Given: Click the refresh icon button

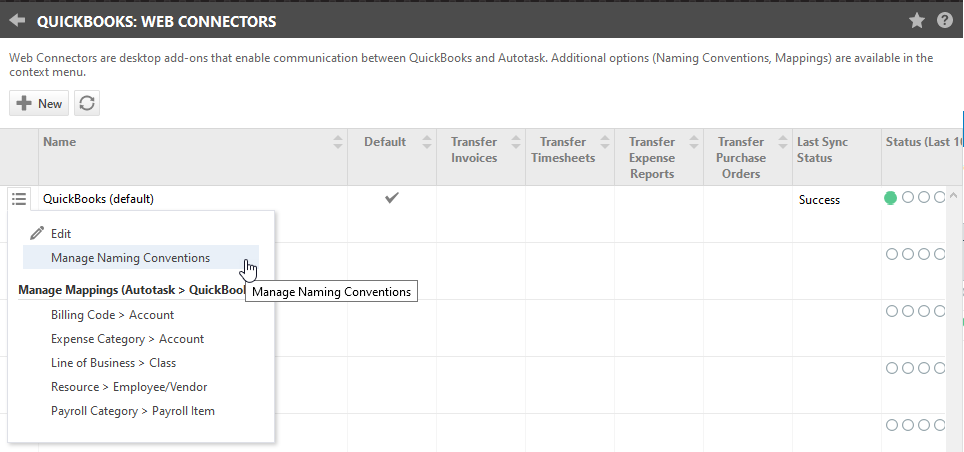Looking at the screenshot, I should (x=87, y=103).
